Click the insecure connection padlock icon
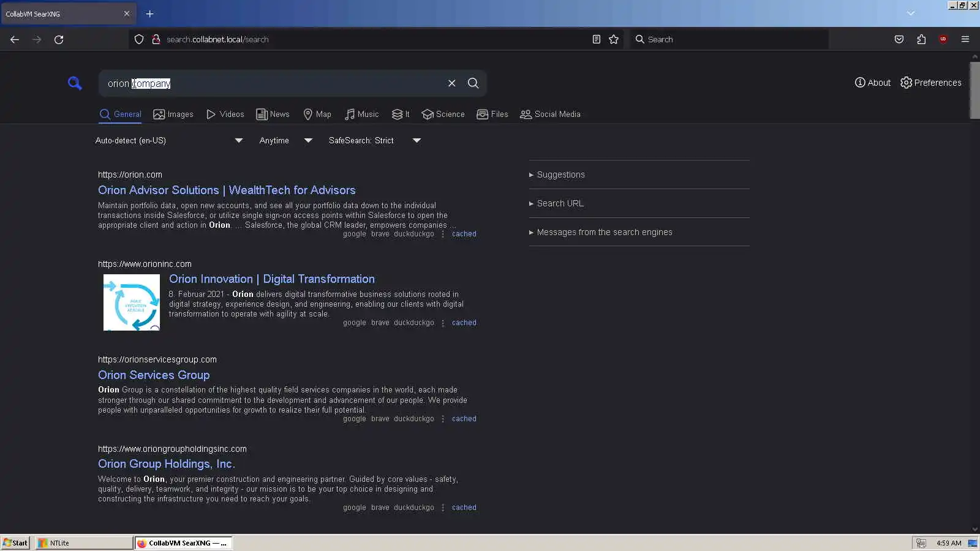The image size is (980, 551). pos(156,39)
